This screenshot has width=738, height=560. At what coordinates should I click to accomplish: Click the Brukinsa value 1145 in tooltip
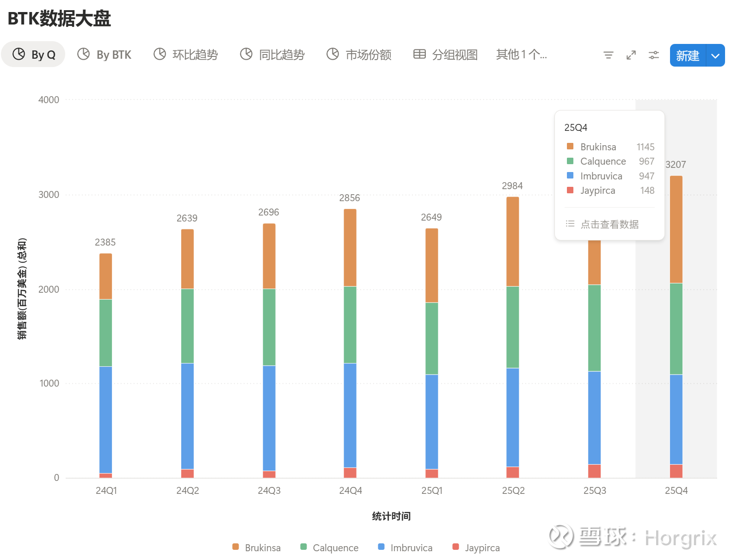tap(646, 147)
